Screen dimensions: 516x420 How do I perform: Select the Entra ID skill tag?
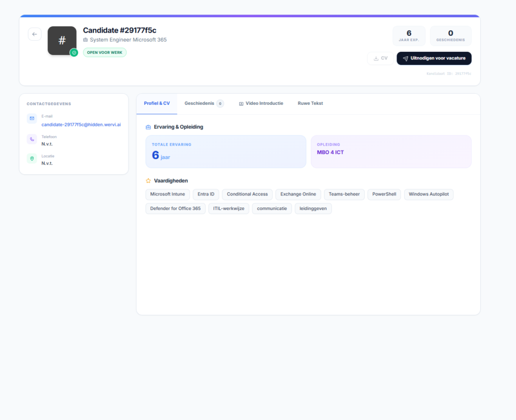(x=206, y=194)
